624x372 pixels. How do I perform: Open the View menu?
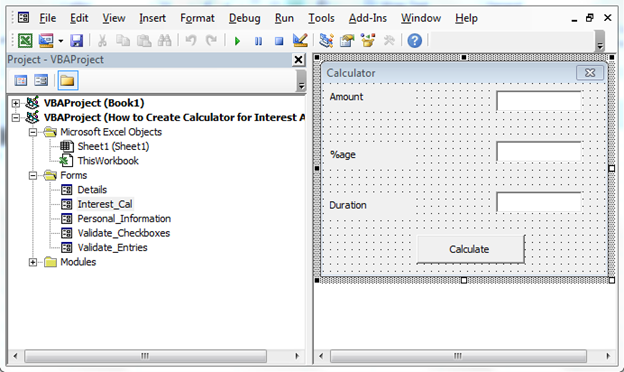click(113, 18)
